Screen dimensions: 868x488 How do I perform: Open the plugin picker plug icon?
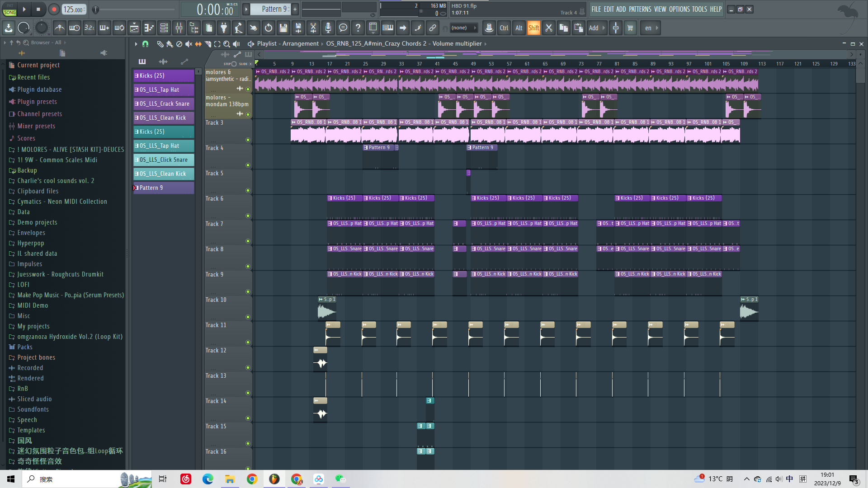point(224,28)
